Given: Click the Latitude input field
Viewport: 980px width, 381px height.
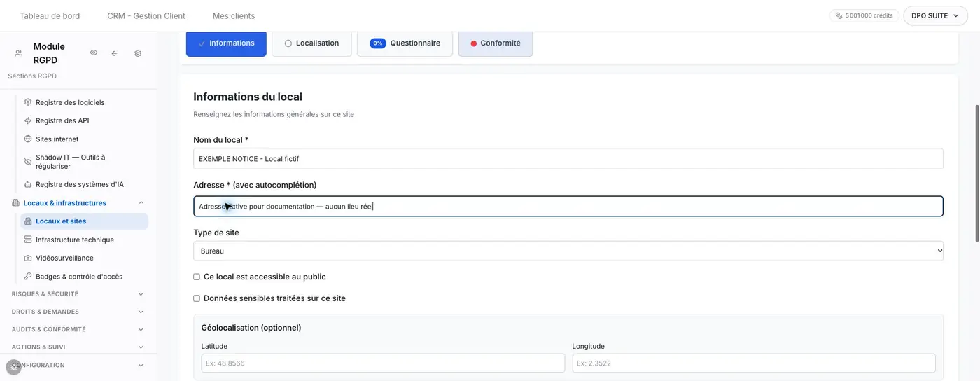Looking at the screenshot, I should click(383, 363).
